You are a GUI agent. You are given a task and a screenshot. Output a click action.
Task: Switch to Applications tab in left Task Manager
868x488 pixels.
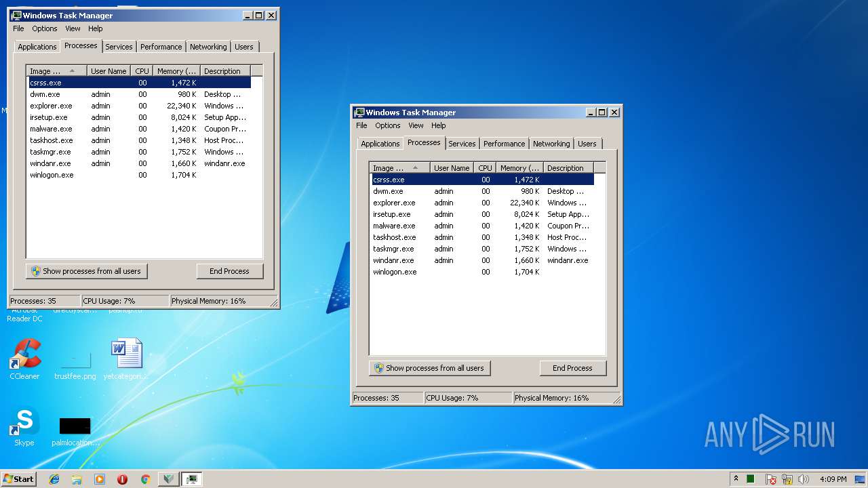click(37, 47)
